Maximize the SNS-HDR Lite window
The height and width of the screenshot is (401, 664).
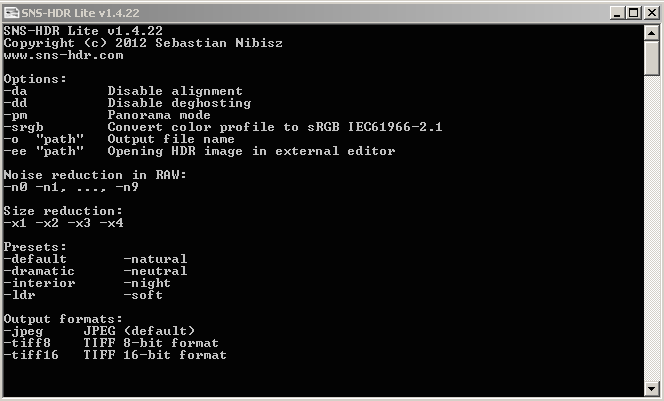click(634, 13)
